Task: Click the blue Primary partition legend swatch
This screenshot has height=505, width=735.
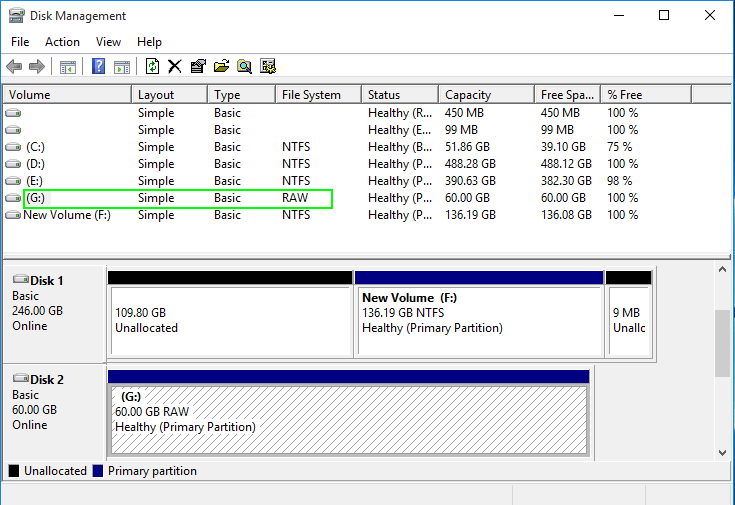Action: 98,471
